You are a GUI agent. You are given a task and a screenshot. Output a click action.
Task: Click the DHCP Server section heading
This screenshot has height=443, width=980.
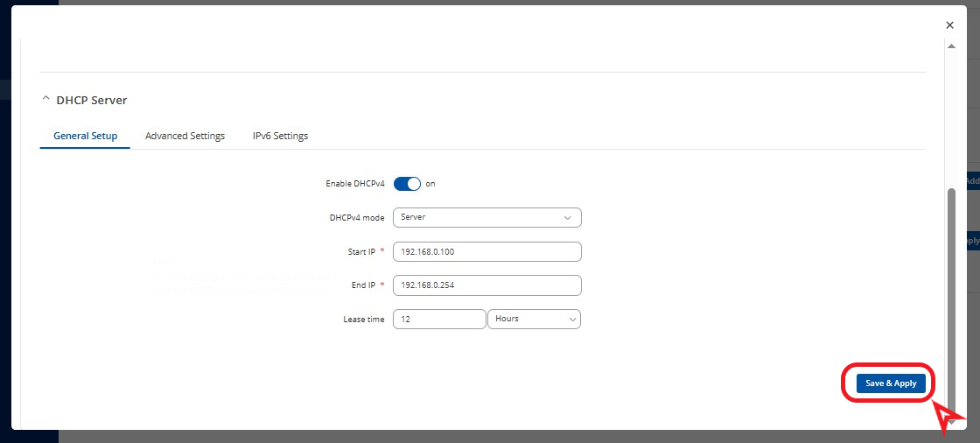(x=91, y=101)
